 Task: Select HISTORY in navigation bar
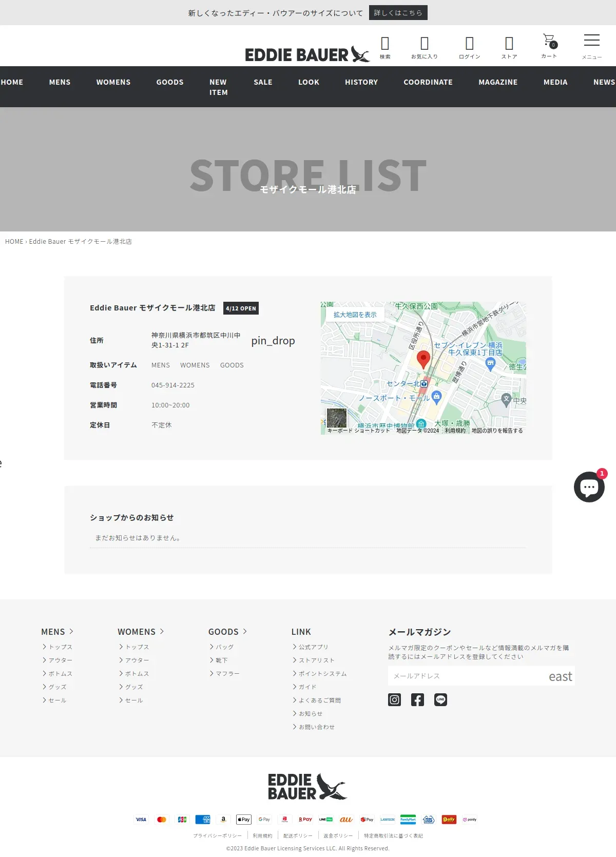[361, 82]
